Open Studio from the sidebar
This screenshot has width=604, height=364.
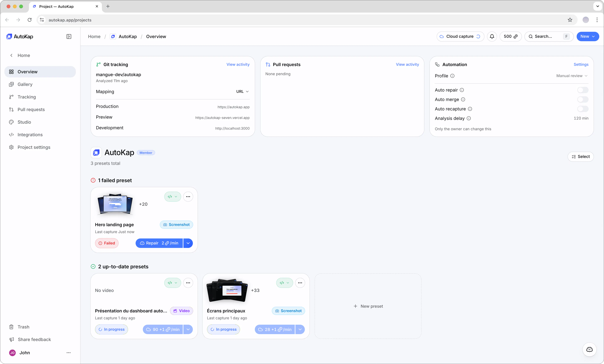tap(40, 122)
